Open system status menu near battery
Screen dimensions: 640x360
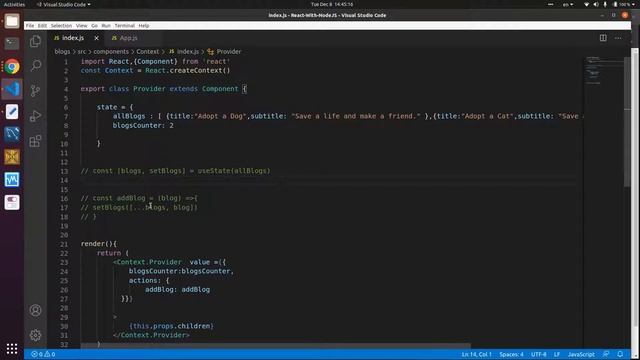click(608, 4)
